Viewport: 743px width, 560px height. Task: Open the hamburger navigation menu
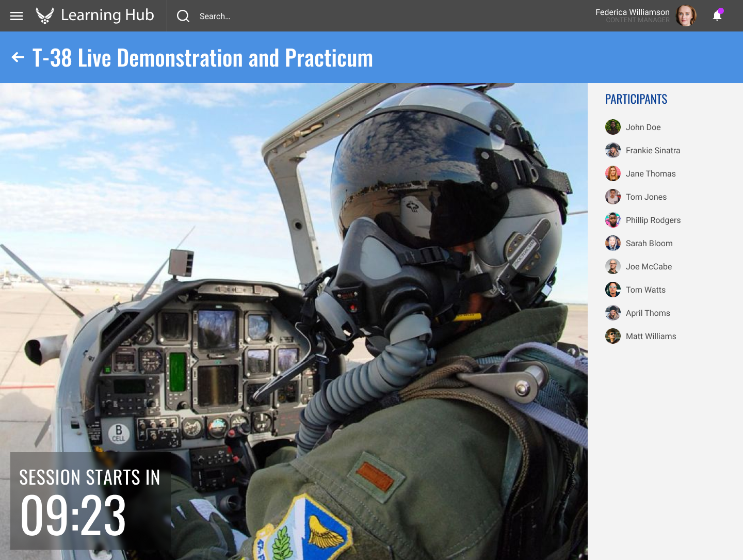click(17, 16)
